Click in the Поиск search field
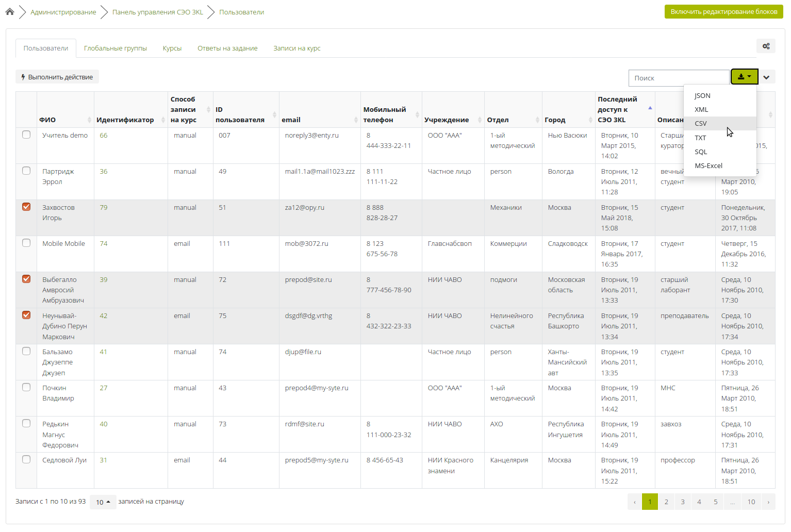791x532 pixels. [x=679, y=78]
